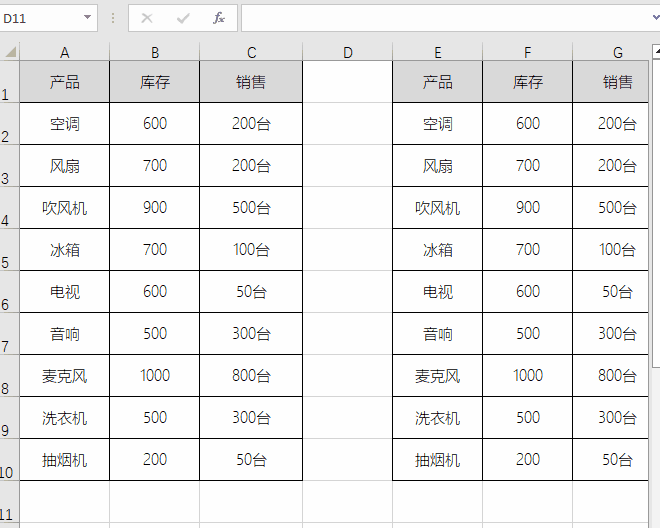Select row 5 header
The height and width of the screenshot is (528, 660).
click(x=9, y=250)
